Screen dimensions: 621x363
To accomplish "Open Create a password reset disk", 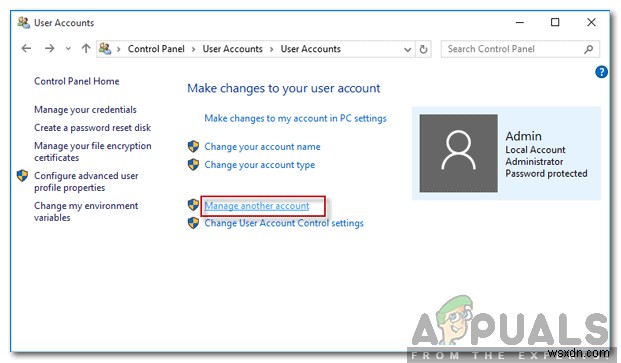I will (92, 128).
